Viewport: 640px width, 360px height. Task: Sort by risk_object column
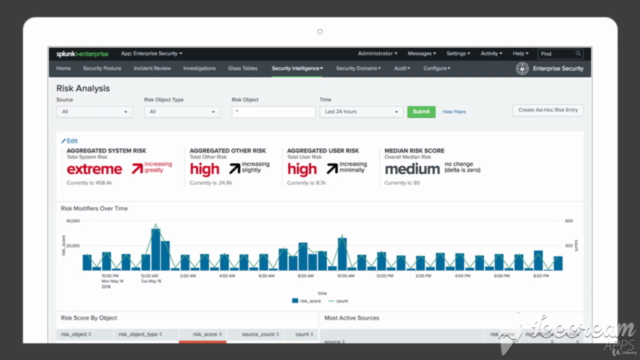pyautogui.click(x=76, y=334)
